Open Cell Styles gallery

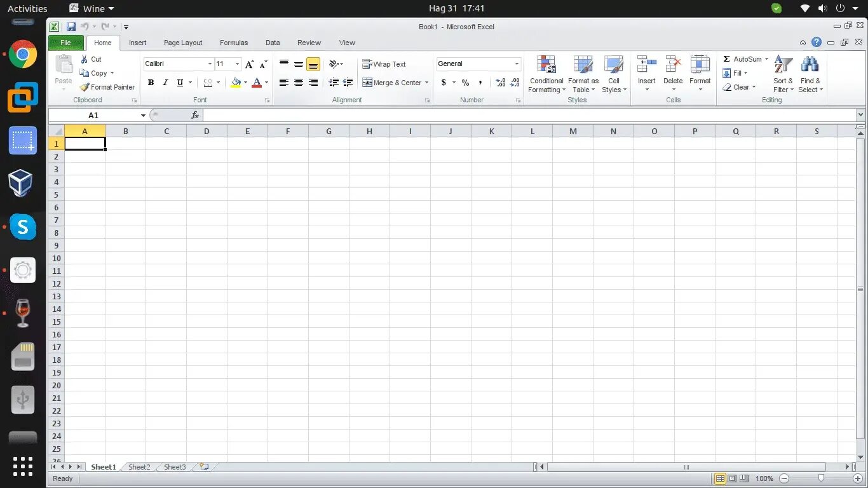pyautogui.click(x=614, y=74)
